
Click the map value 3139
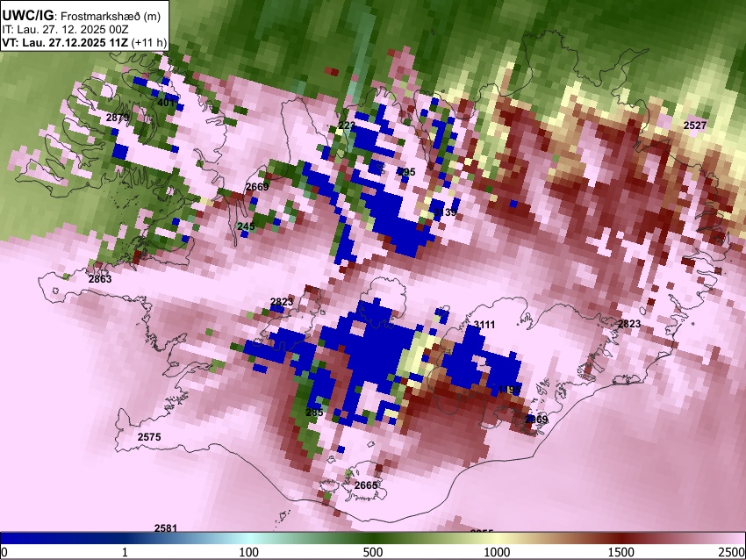point(445,212)
